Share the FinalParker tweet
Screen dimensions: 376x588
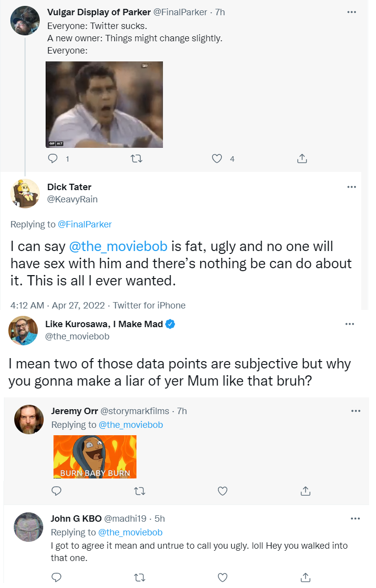302,159
